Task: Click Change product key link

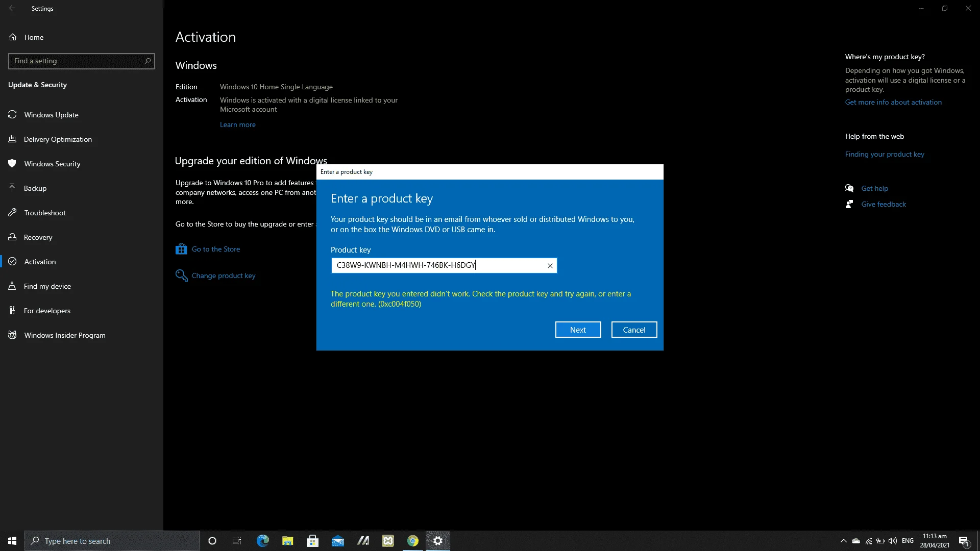Action: [x=224, y=275]
